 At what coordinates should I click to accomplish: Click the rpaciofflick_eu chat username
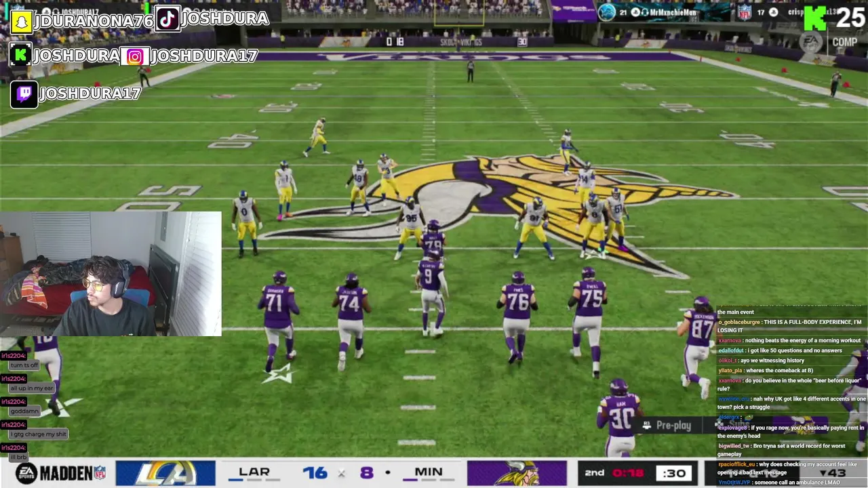(x=736, y=464)
